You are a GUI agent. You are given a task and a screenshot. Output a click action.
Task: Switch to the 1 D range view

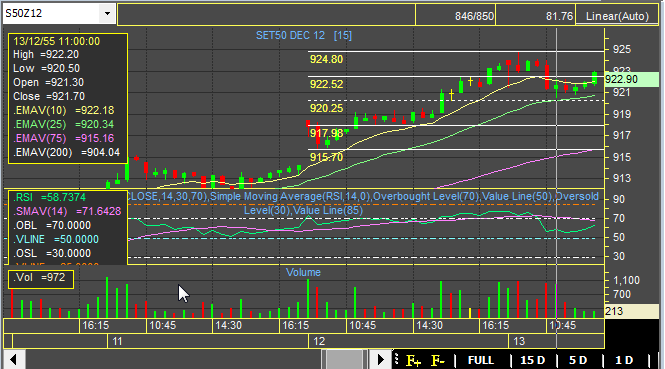[624, 360]
